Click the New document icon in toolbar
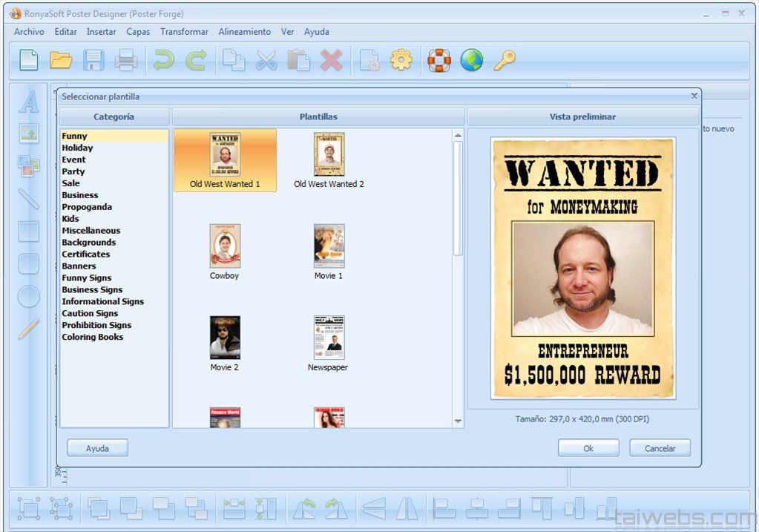The height and width of the screenshot is (532, 759). pos(29,60)
